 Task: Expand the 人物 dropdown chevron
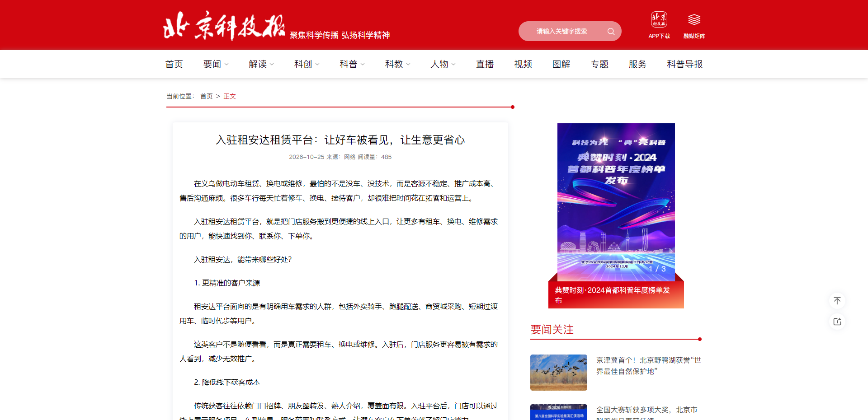pyautogui.click(x=453, y=64)
